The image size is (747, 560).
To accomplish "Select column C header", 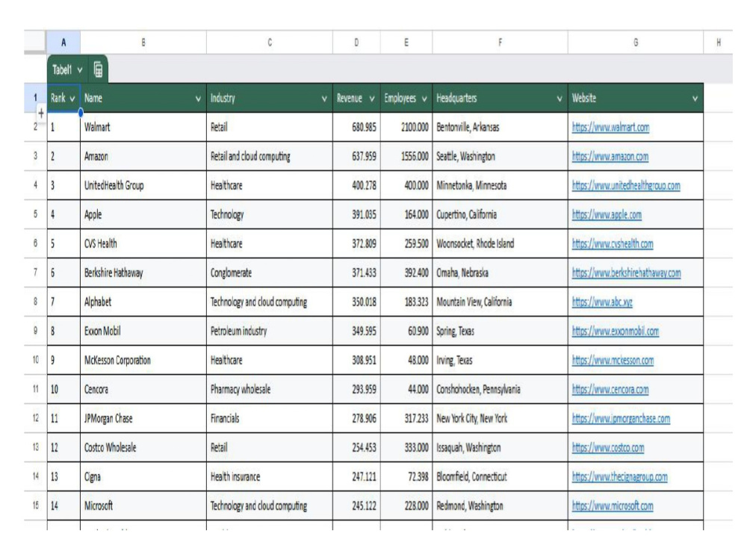I will 269,43.
